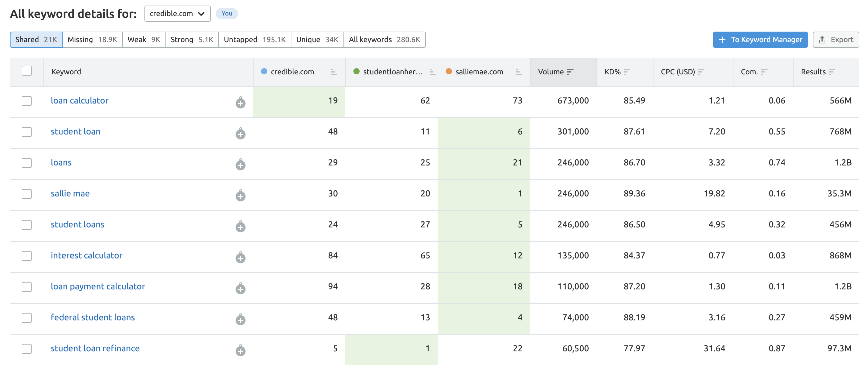
Task: Click plus icon for 'federal student loans'
Action: click(240, 319)
